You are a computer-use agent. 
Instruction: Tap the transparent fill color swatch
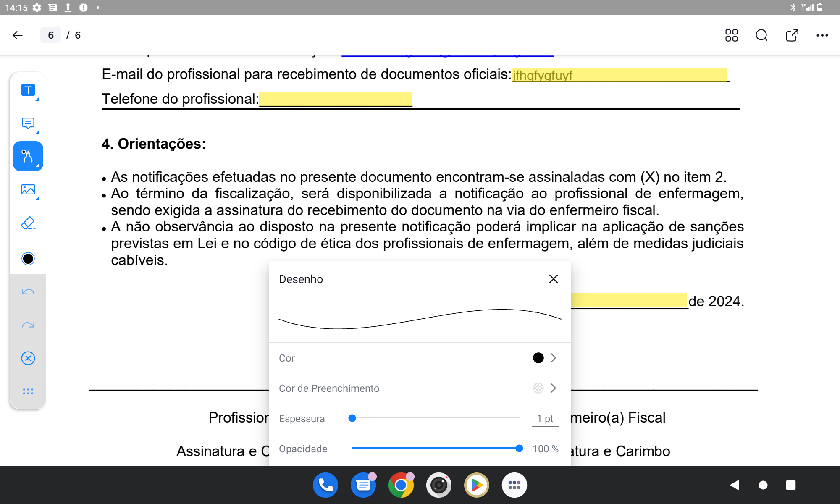tap(538, 388)
